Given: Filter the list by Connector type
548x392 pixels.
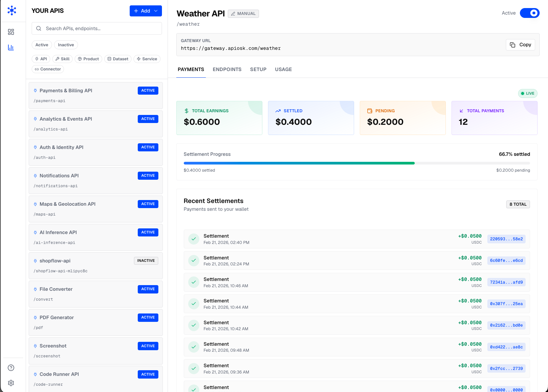Looking at the screenshot, I should pos(48,69).
